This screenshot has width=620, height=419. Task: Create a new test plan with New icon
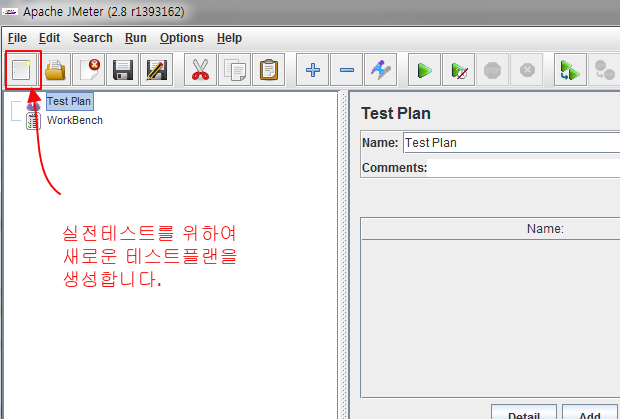[22, 70]
